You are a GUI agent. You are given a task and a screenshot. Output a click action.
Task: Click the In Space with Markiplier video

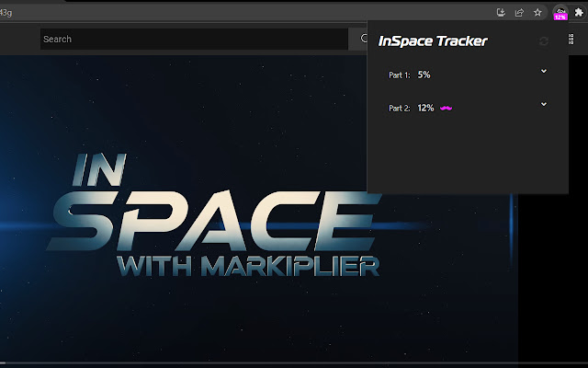[259, 209]
